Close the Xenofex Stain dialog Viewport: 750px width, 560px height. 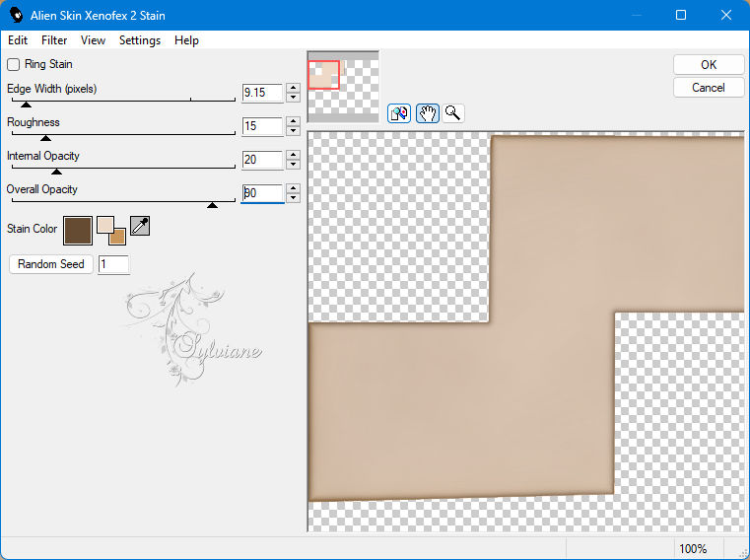pyautogui.click(x=726, y=15)
